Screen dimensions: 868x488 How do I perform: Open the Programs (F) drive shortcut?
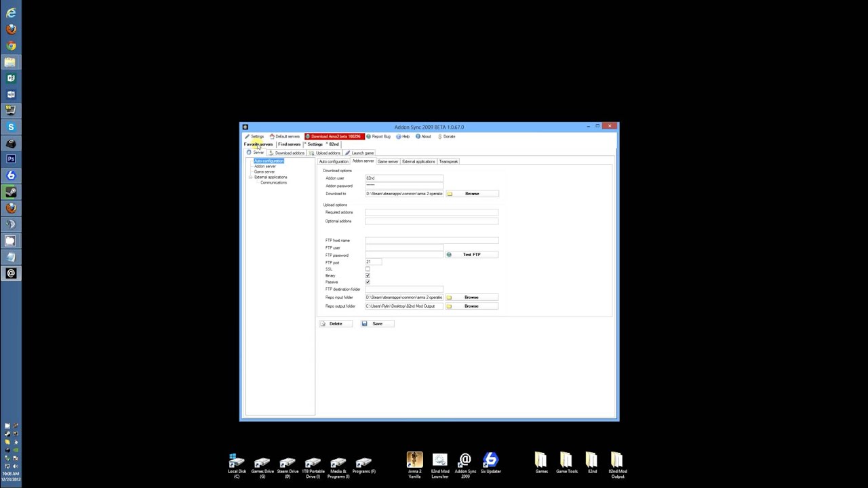coord(363,465)
